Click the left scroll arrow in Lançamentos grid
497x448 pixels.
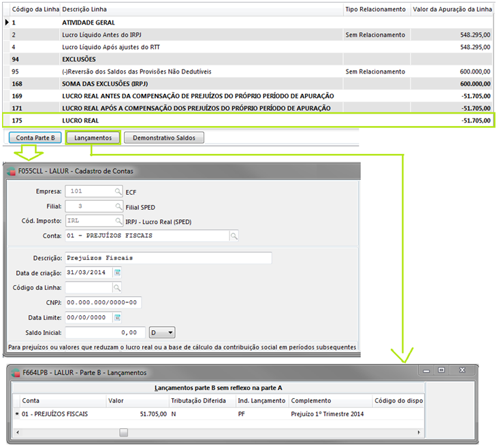pos(18,432)
